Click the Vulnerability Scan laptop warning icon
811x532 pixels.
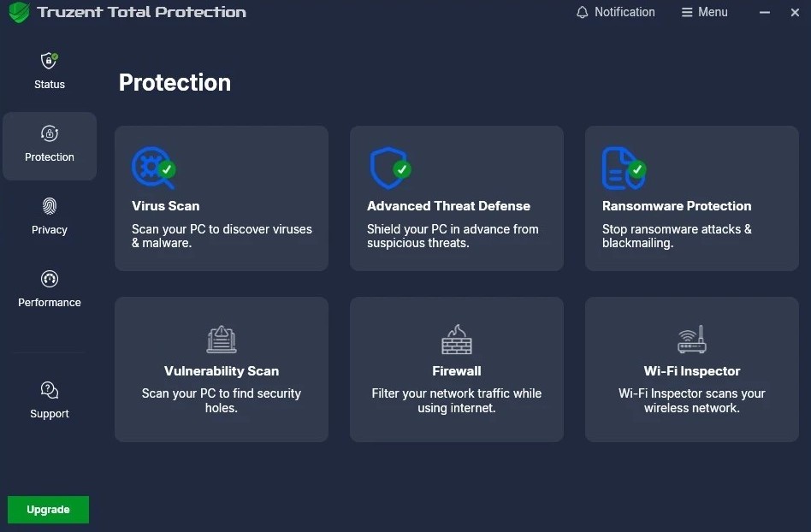pyautogui.click(x=222, y=340)
